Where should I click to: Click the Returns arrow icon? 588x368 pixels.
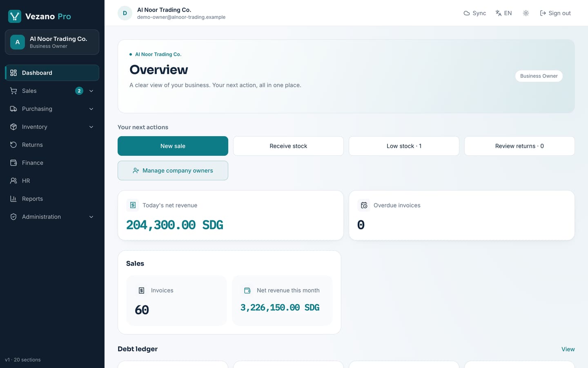tap(13, 145)
